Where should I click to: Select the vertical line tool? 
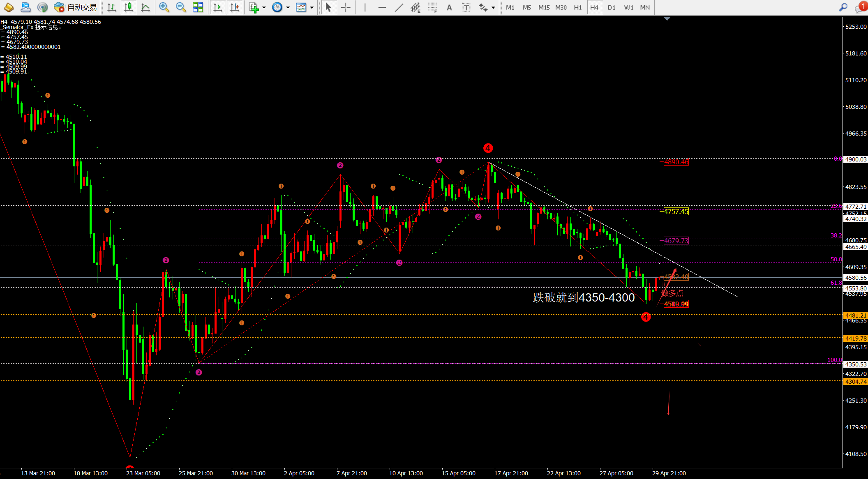[365, 7]
